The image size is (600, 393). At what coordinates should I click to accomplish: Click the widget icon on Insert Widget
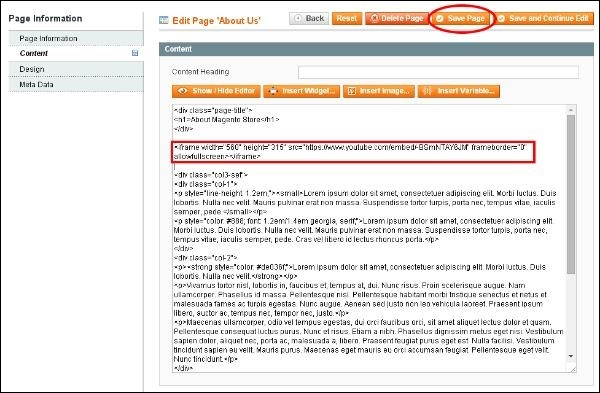tap(273, 91)
